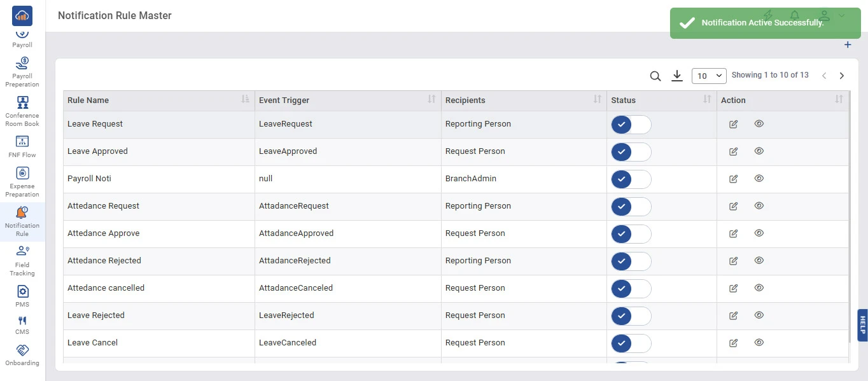Sort by the Recipients column arrows
The height and width of the screenshot is (381, 868).
[x=597, y=99]
